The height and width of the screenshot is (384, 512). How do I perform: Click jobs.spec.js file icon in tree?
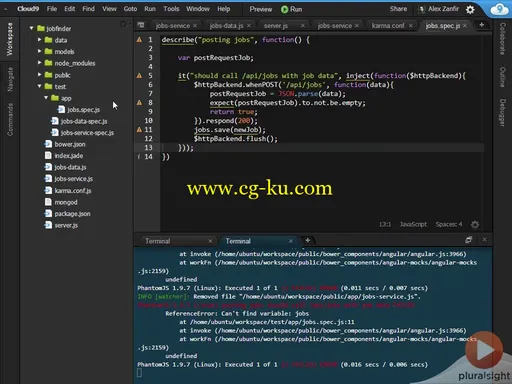point(61,109)
